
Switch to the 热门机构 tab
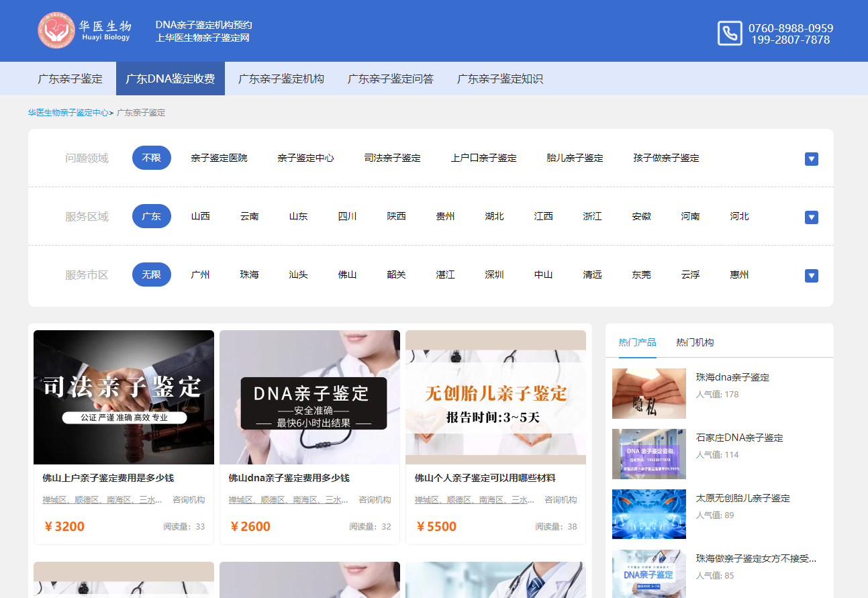coord(695,342)
